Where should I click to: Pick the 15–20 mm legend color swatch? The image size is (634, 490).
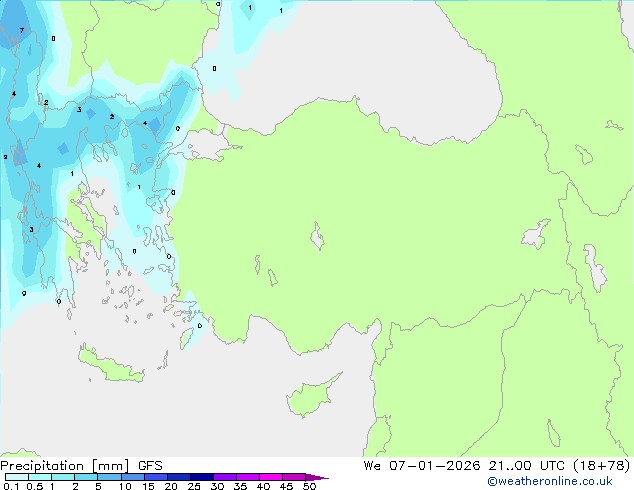pos(156,477)
